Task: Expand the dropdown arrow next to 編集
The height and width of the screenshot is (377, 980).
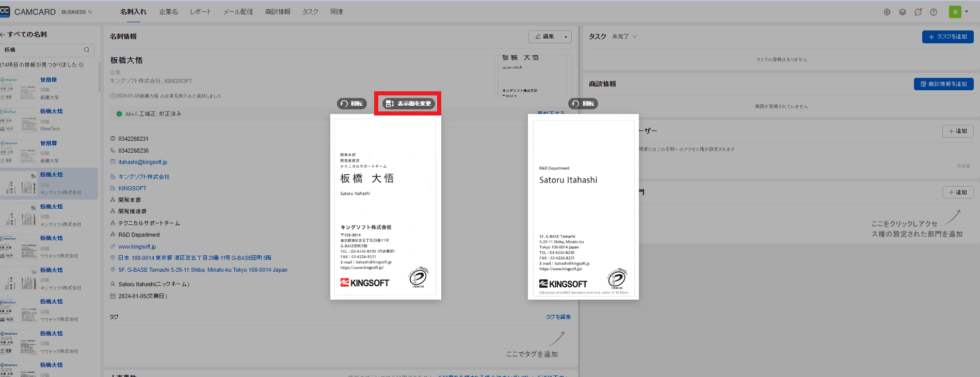Action: [566, 37]
